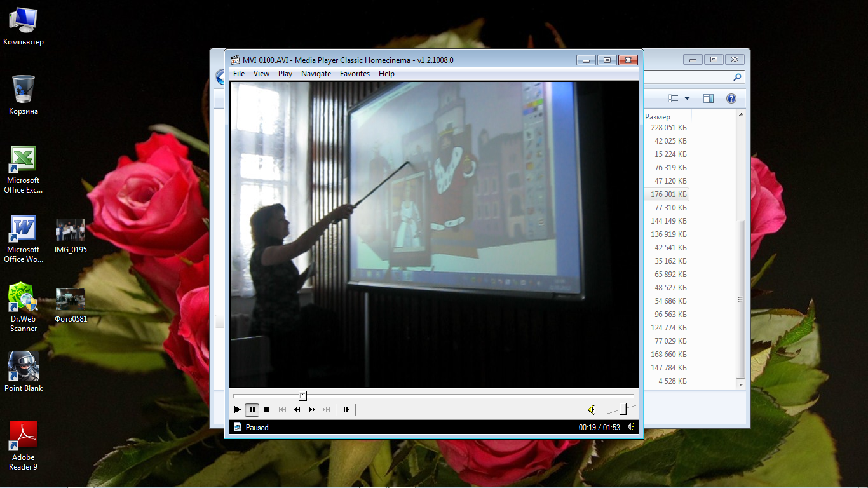This screenshot has width=868, height=488.
Task: Select the row with size 228 051 КБ
Action: click(x=668, y=128)
